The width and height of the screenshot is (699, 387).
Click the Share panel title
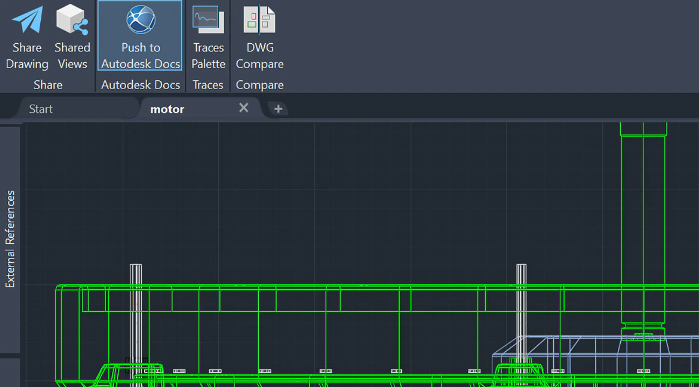click(48, 85)
